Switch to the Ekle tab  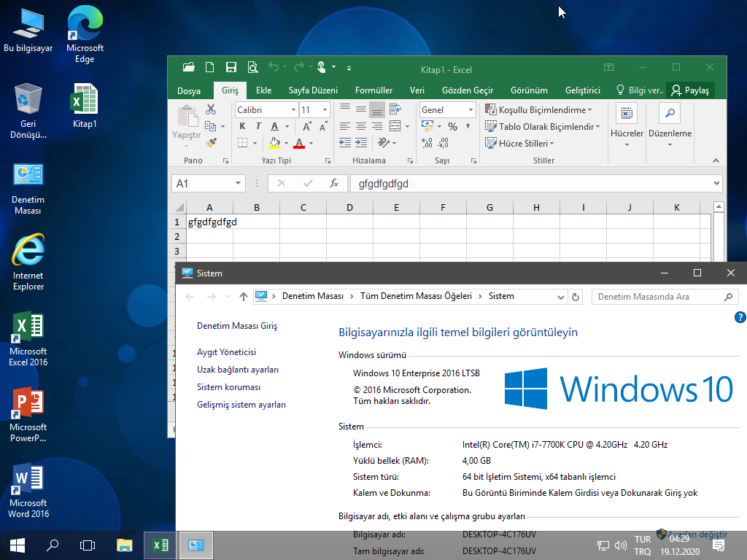coord(263,90)
